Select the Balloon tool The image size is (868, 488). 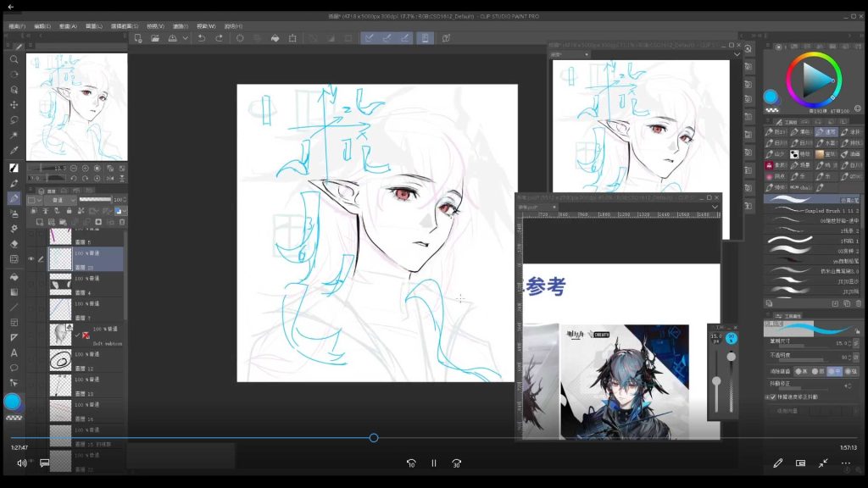pos(14,368)
